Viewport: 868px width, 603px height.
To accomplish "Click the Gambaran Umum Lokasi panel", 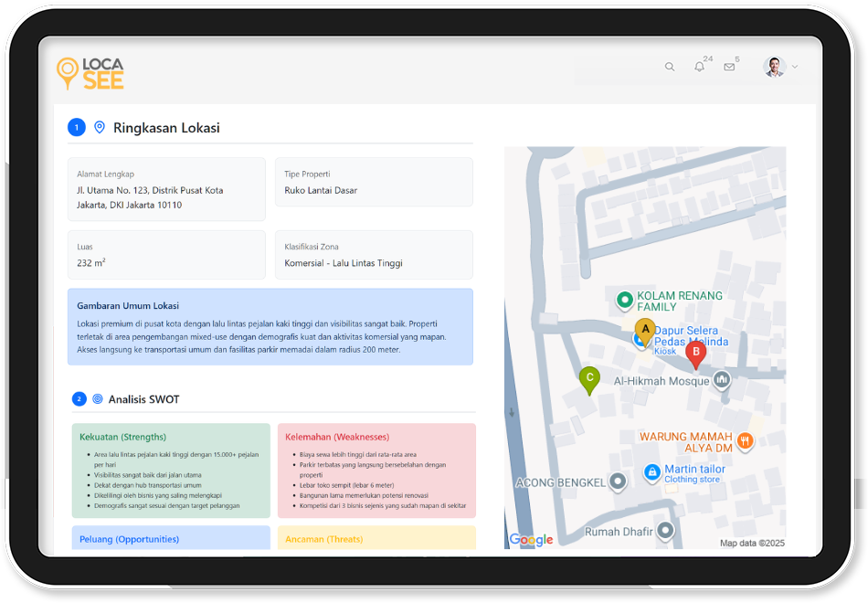I will (270, 327).
